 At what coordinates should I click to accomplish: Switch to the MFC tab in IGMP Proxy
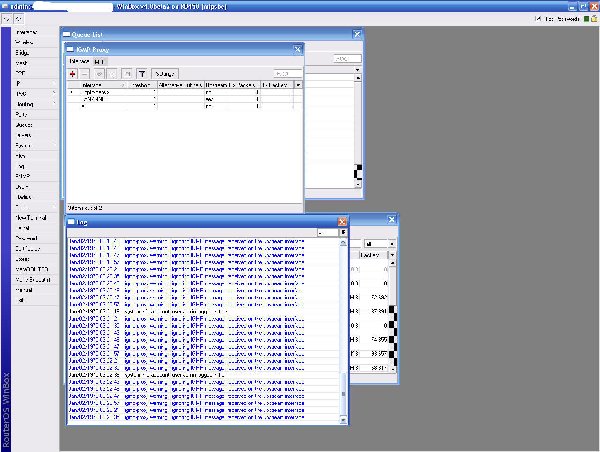[99, 61]
